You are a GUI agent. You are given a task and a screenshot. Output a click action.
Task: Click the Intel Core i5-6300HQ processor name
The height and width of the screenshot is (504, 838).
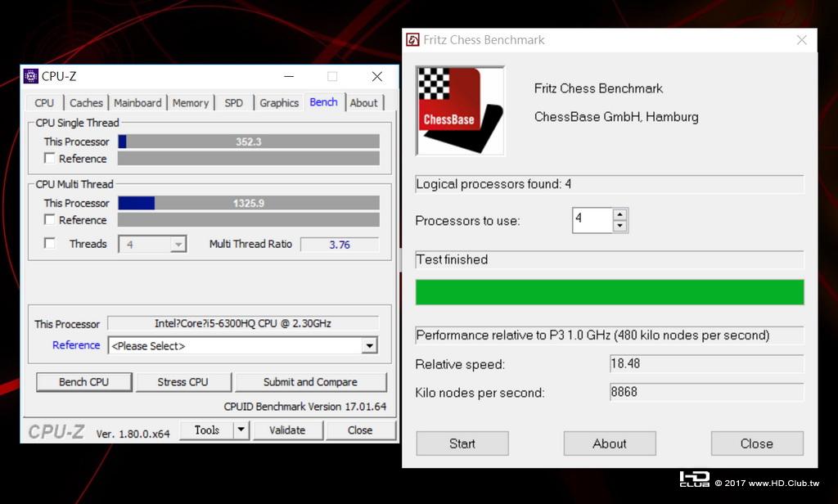[x=242, y=323]
